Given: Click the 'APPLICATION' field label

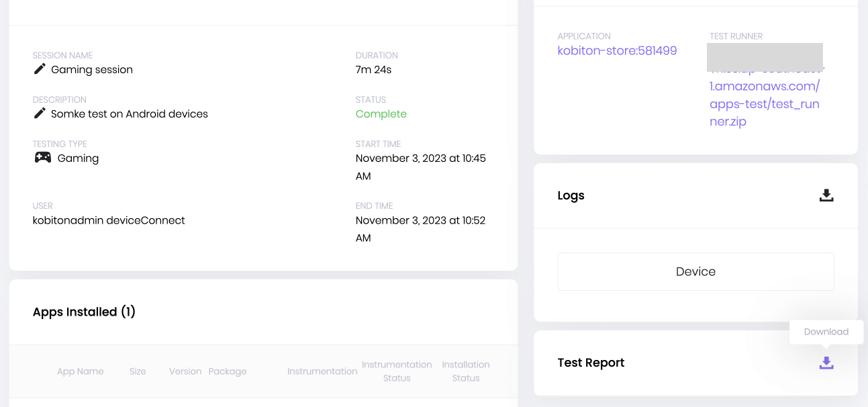Looking at the screenshot, I should click(x=584, y=36).
